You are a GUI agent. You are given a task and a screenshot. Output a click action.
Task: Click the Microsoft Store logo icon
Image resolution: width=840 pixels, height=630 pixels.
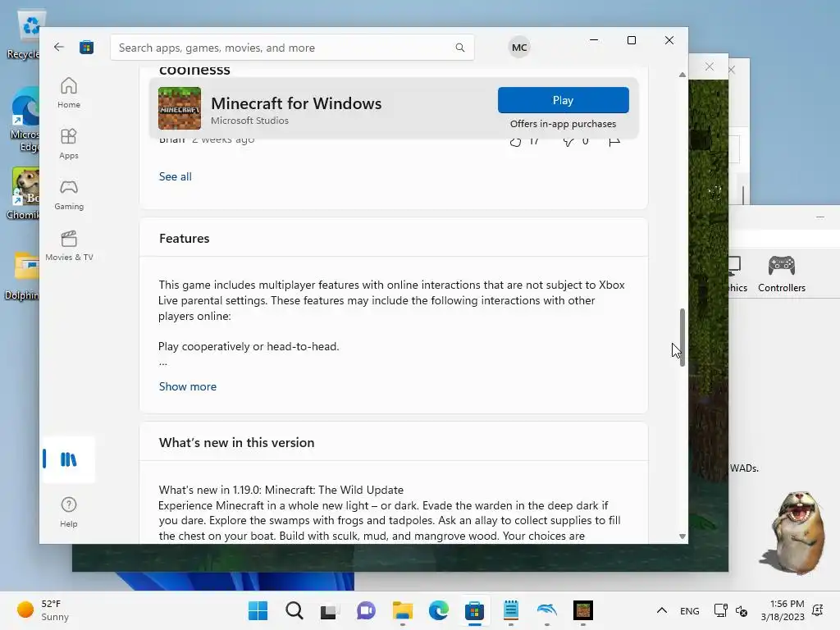[86, 47]
